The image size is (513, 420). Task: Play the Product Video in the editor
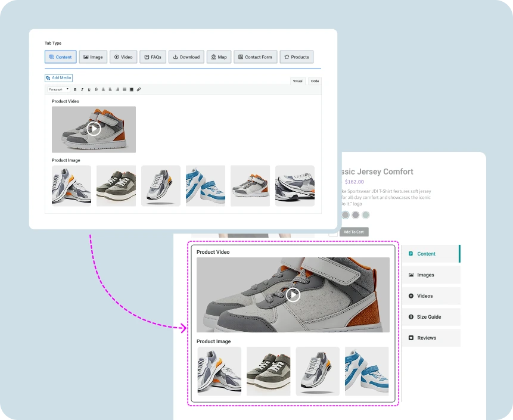(94, 129)
